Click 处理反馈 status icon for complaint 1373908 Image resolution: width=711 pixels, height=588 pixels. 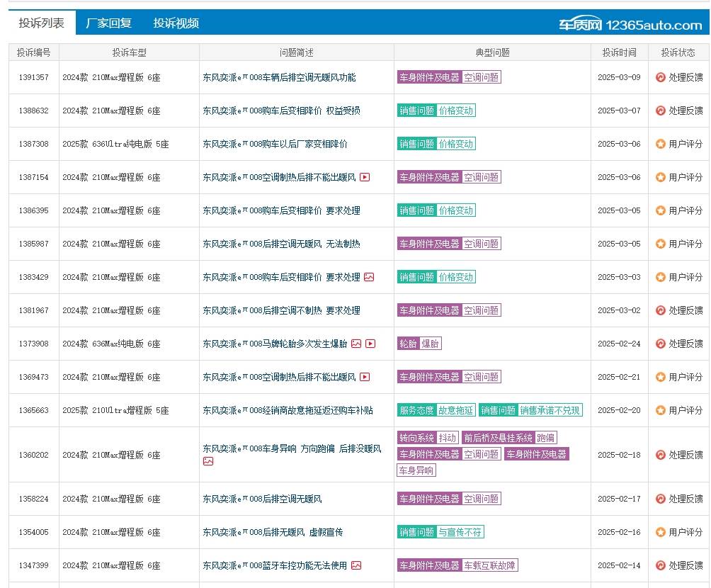[x=661, y=344]
